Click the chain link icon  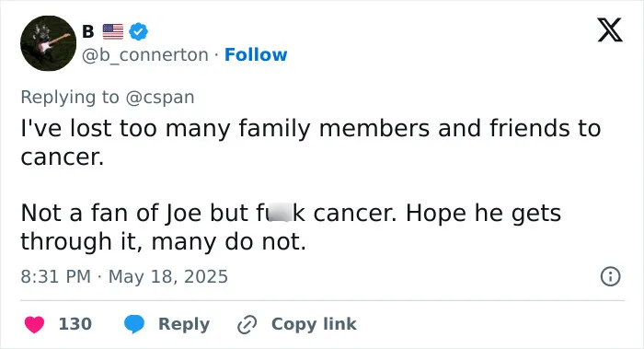coord(247,325)
